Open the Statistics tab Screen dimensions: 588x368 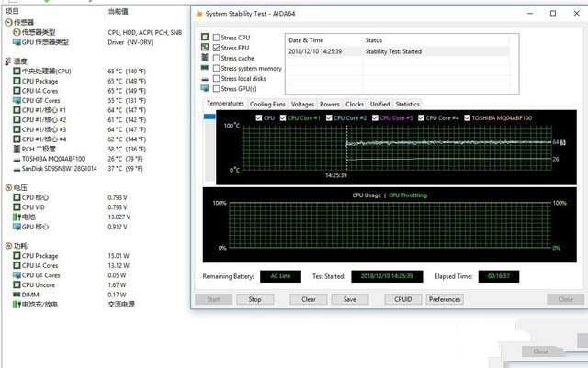click(407, 104)
